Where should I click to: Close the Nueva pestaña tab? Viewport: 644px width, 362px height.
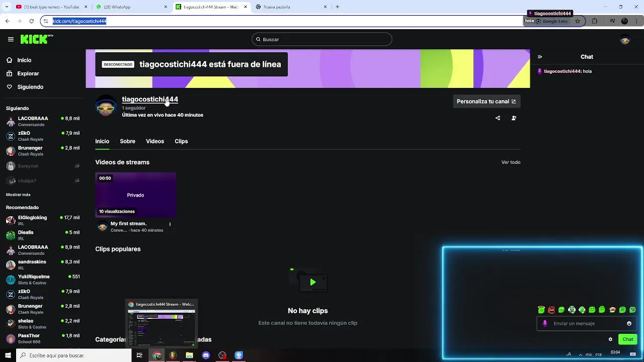tap(326, 7)
